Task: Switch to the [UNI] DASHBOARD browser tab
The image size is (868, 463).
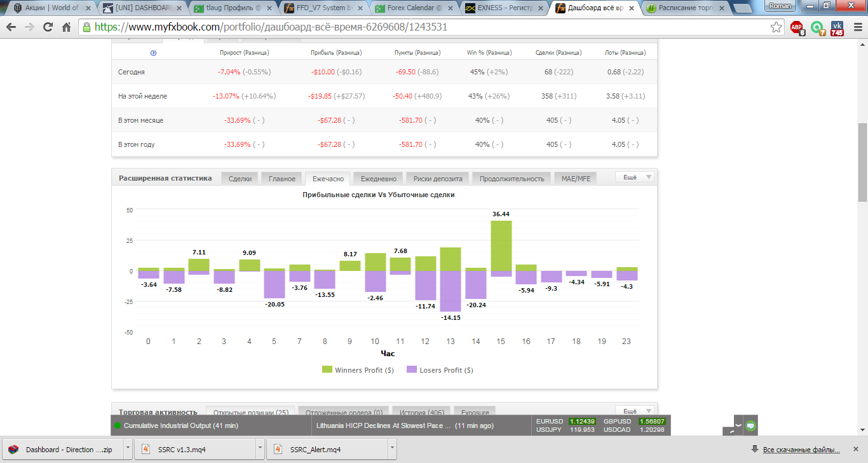Action: coord(144,8)
